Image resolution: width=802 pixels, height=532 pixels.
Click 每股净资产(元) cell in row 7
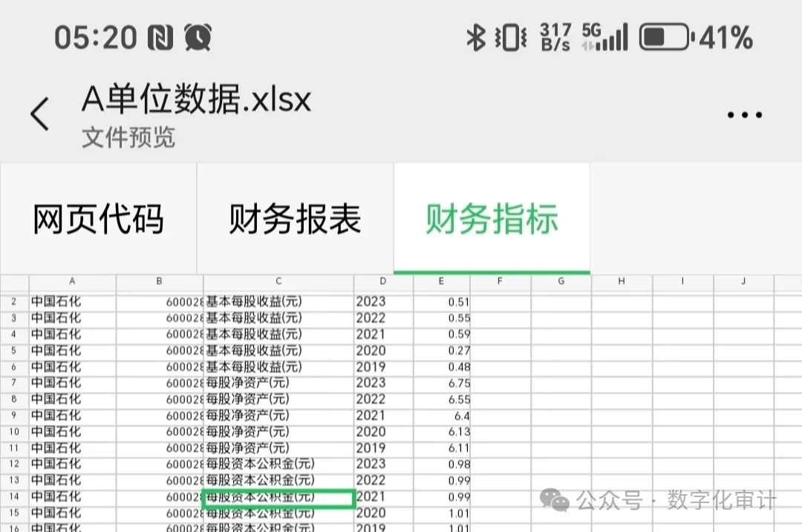[x=278, y=383]
